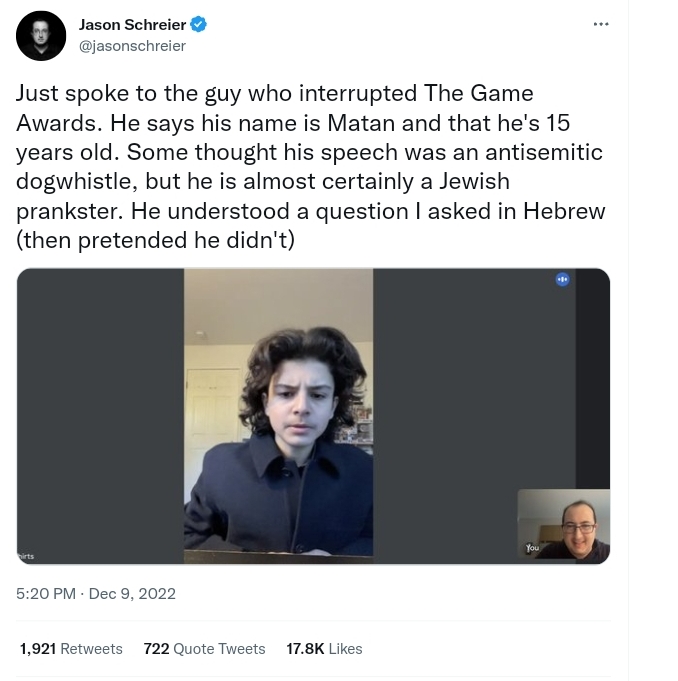The width and height of the screenshot is (678, 681).
Task: Click the likes count number 17.8K
Action: pos(305,648)
